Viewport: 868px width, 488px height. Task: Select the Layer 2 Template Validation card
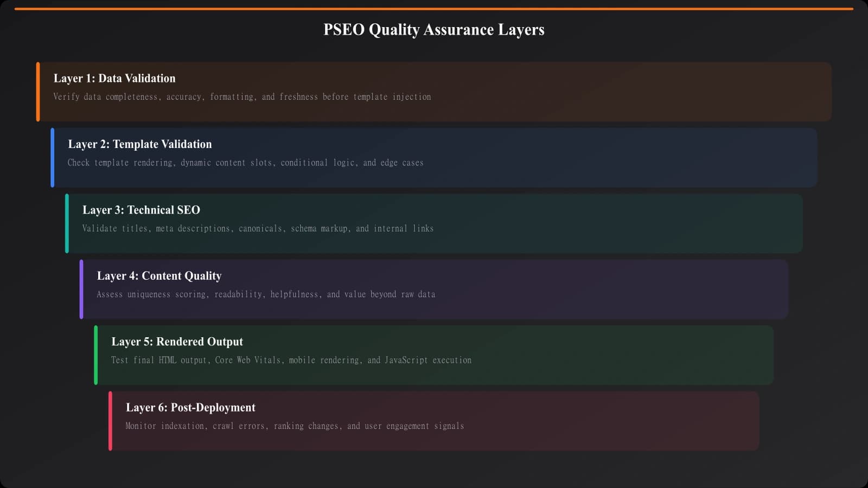tap(434, 157)
